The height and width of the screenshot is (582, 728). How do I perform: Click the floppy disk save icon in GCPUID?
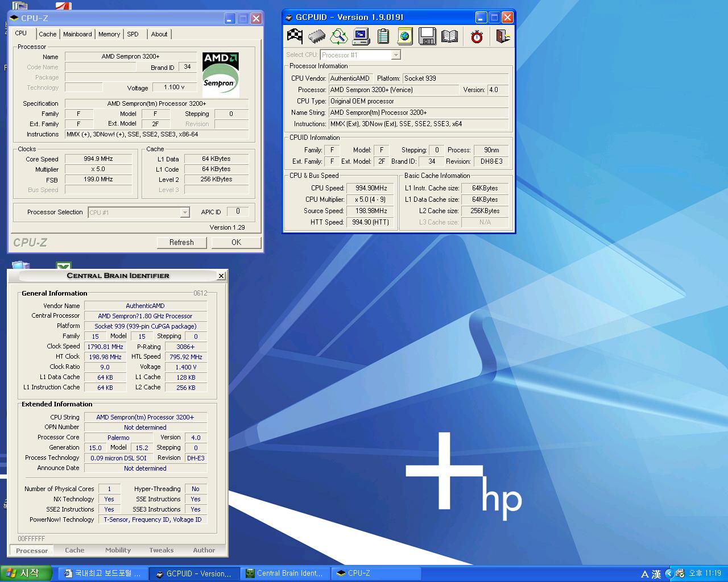(427, 36)
